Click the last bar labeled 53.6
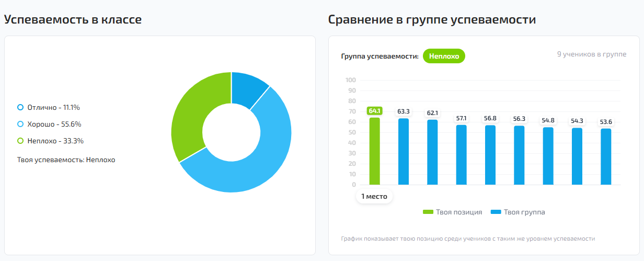 point(606,157)
